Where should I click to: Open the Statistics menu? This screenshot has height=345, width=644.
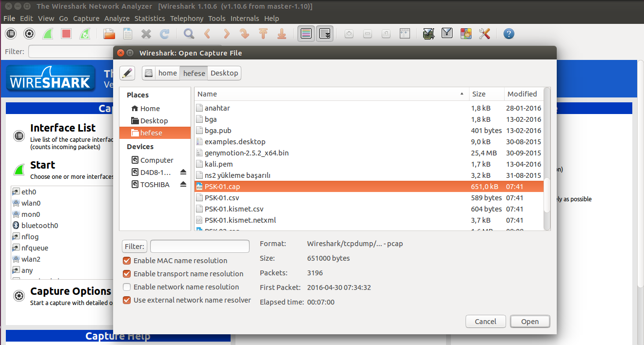coord(150,19)
